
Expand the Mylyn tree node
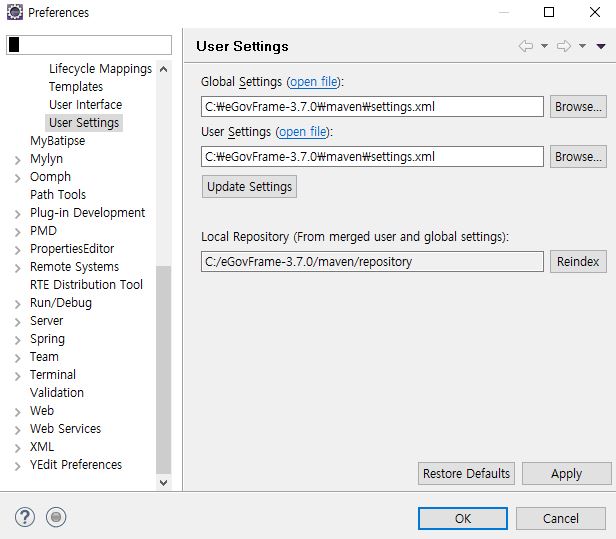click(18, 159)
